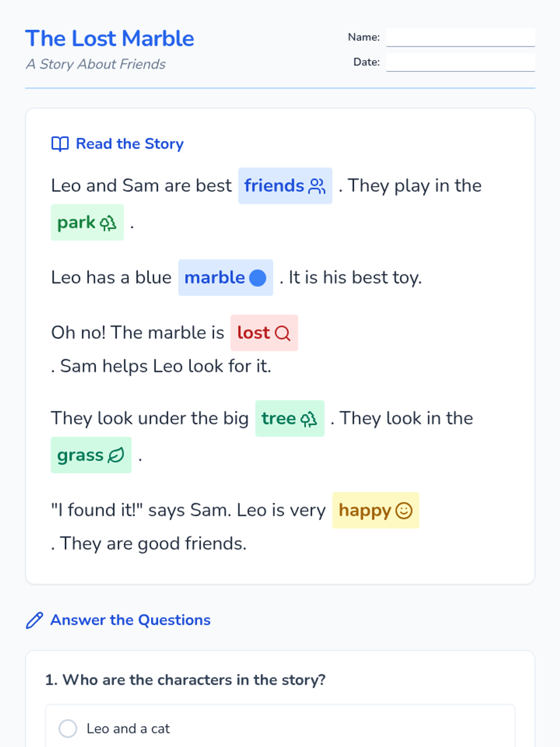Select the 'Leo and a cat' radio option
This screenshot has height=747, width=560.
68,728
